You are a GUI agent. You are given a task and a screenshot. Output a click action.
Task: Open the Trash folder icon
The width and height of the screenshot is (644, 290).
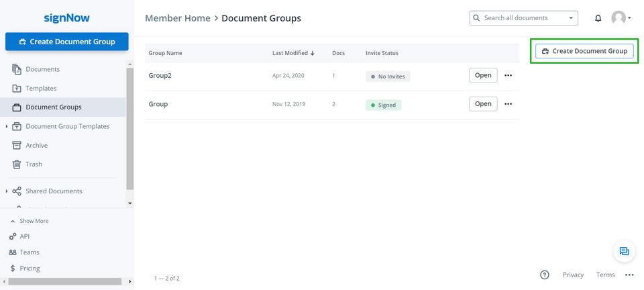(x=17, y=164)
